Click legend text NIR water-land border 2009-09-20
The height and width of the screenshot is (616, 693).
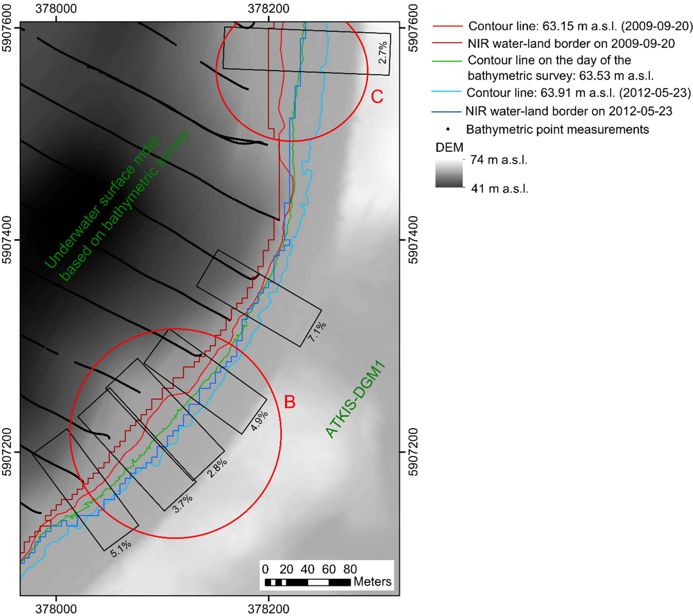point(571,43)
